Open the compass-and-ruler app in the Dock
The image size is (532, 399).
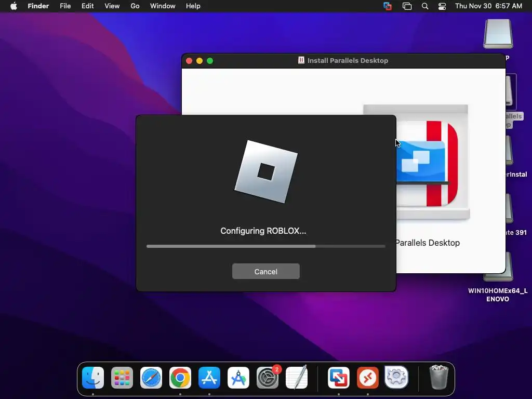238,378
